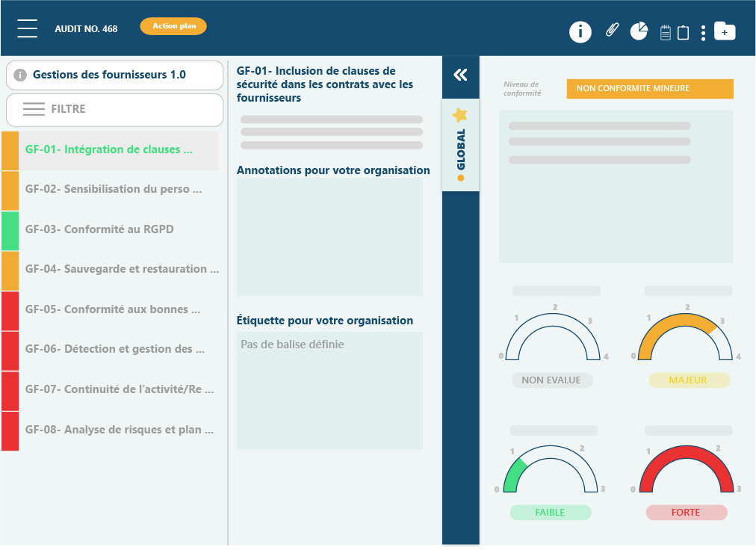Click the Annotations pour votre organisation text area
The width and height of the screenshot is (756, 550).
coord(329,237)
